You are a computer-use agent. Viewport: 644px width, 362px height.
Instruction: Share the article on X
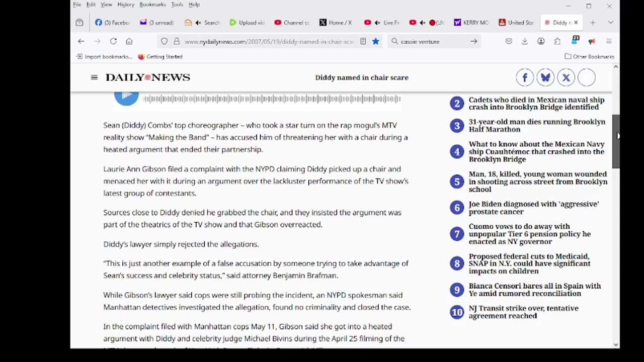pos(566,77)
